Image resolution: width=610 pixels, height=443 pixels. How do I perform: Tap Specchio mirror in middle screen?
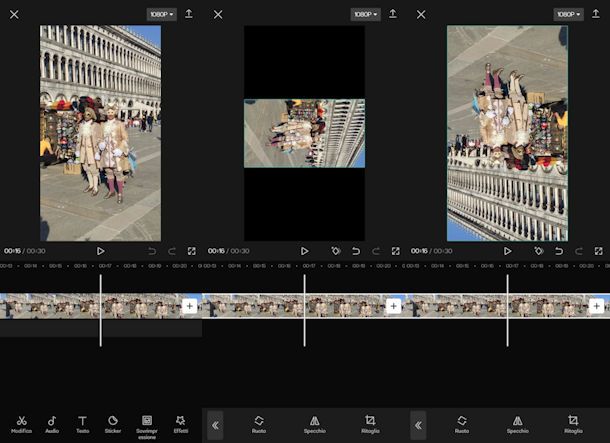[x=314, y=424]
